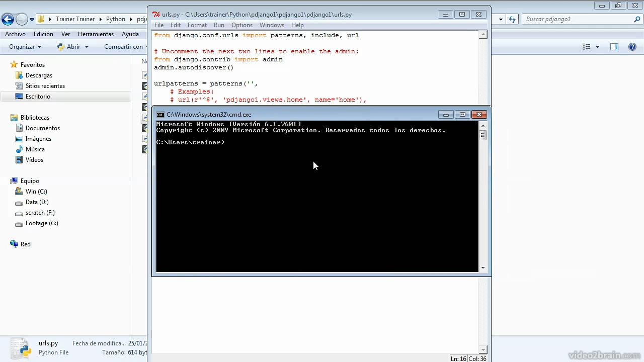Screen dimensions: 644x362
Task: Click the urls.py Python file icon
Action: (x=21, y=348)
